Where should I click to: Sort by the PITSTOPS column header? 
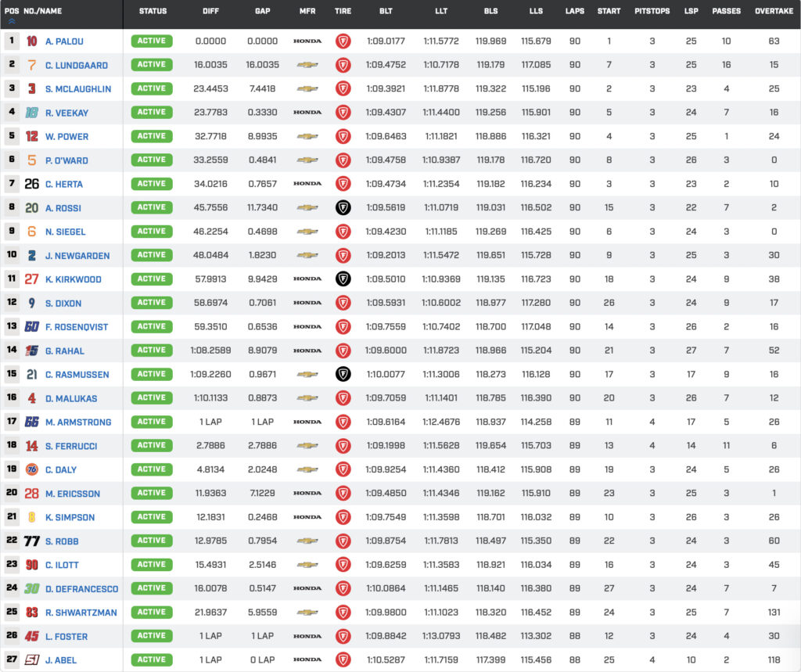point(652,11)
